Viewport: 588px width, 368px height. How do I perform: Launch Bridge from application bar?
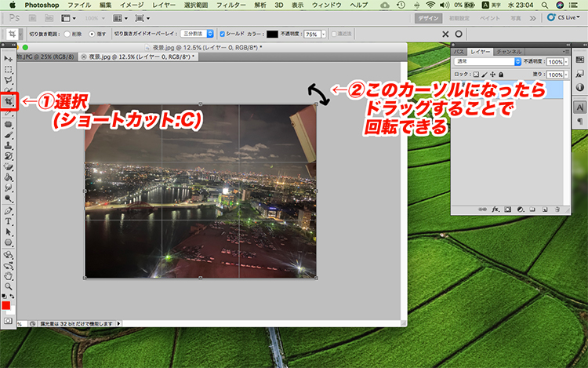pos(33,18)
